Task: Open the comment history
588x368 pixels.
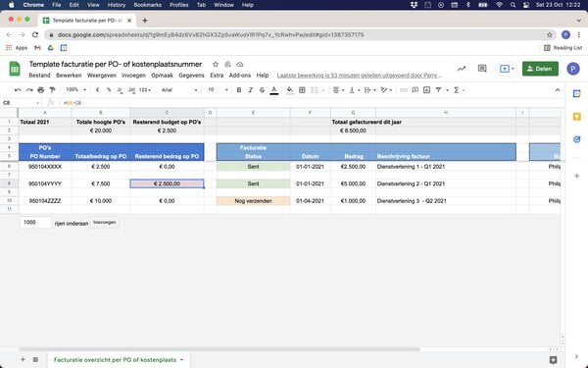Action: 482,69
